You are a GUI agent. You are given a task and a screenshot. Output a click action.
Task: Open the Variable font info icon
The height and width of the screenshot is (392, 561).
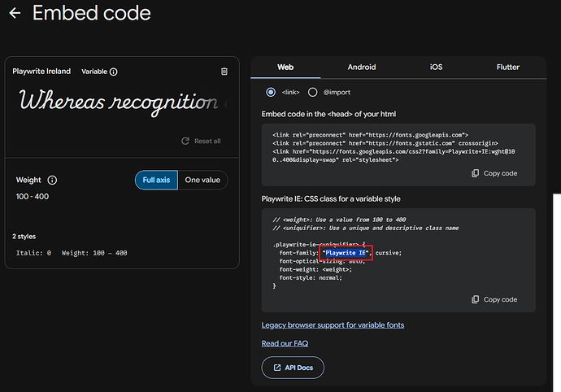[113, 72]
